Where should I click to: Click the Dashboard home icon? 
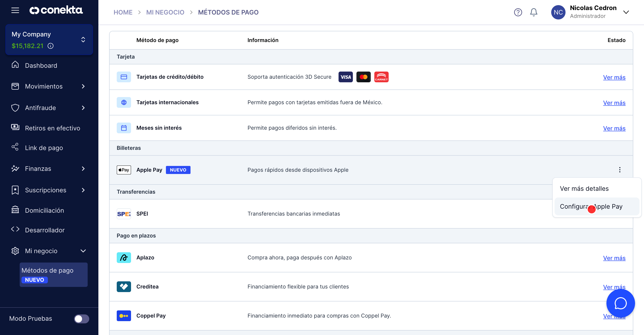15,65
